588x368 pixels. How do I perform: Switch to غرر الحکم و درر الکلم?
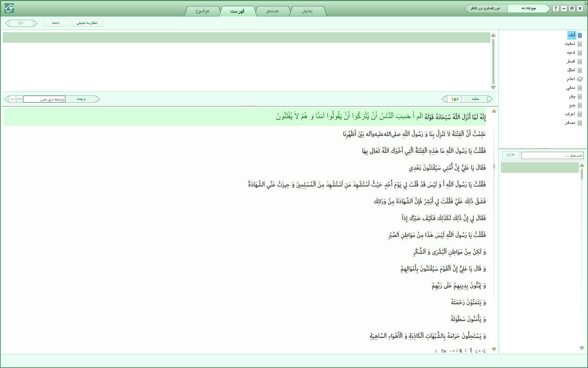point(486,8)
